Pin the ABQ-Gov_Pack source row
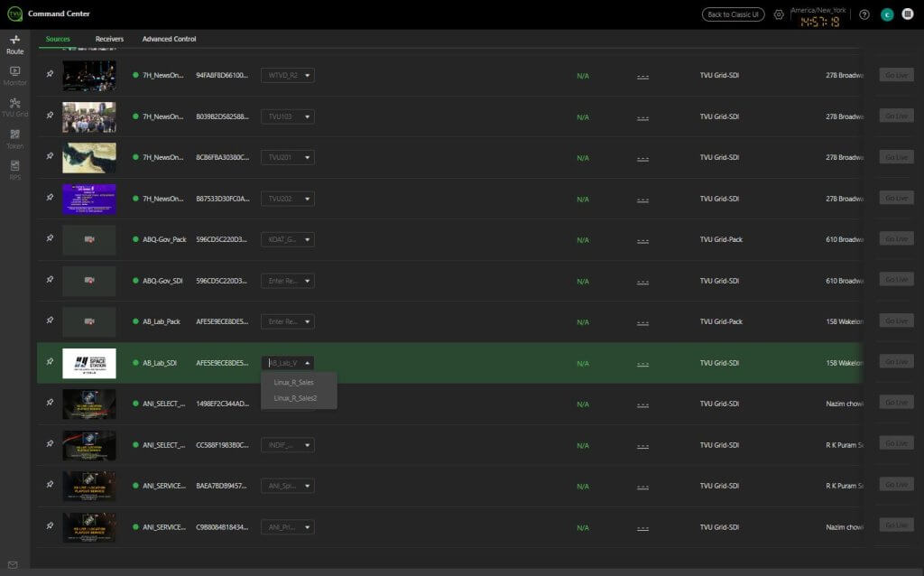 tap(50, 238)
